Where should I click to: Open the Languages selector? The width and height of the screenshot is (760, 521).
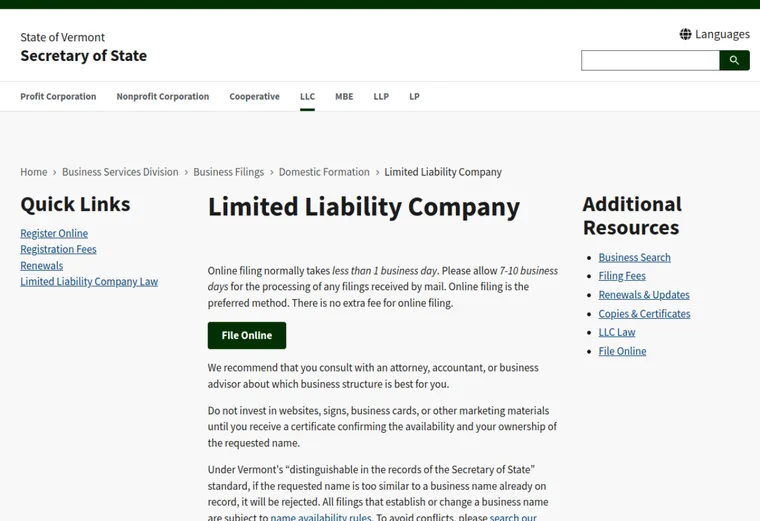pos(714,34)
